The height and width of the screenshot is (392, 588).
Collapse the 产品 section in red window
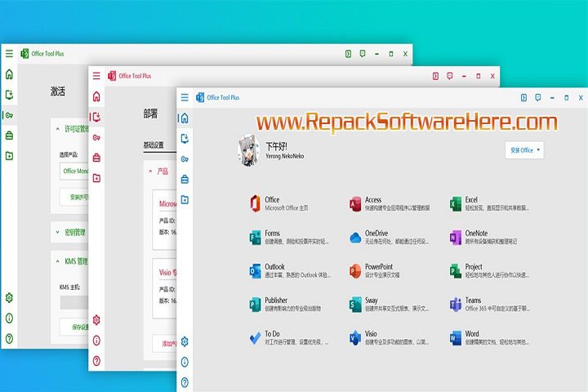150,171
